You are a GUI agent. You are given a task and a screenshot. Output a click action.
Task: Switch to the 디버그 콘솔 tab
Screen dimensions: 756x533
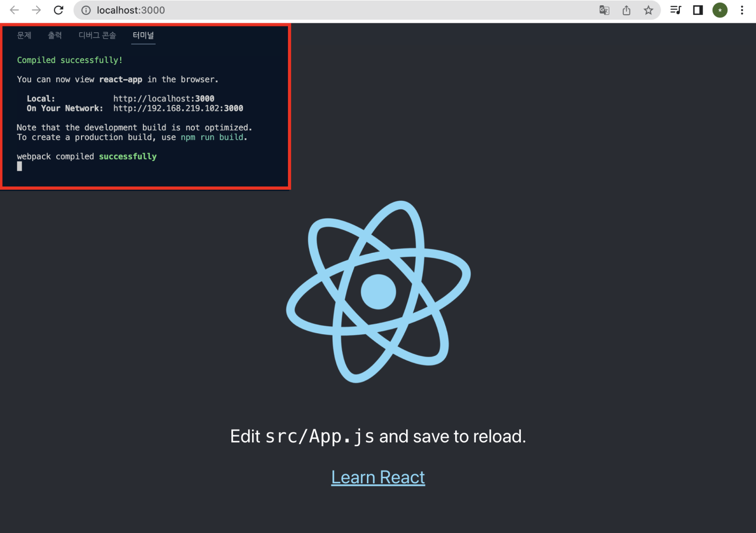pos(97,35)
